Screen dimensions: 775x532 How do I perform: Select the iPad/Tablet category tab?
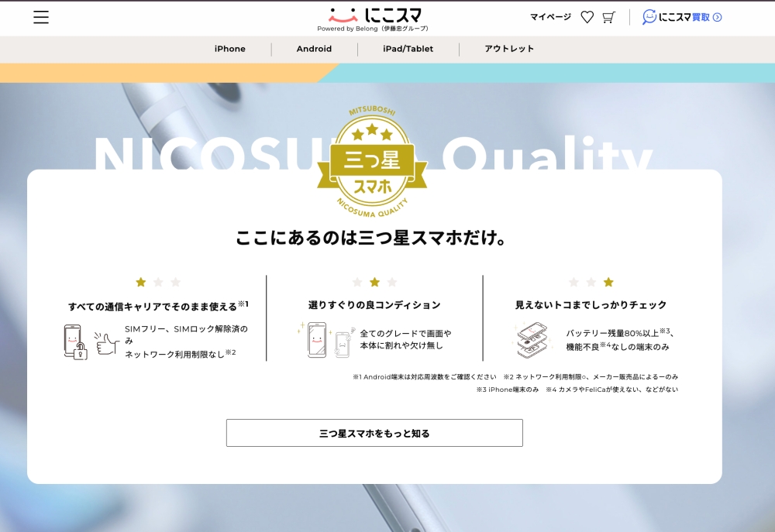coord(408,49)
